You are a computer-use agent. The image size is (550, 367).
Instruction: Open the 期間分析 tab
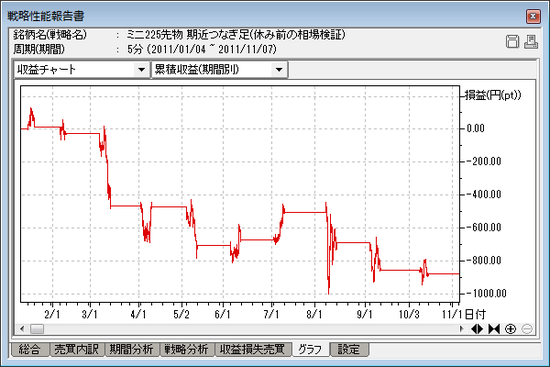click(x=132, y=349)
